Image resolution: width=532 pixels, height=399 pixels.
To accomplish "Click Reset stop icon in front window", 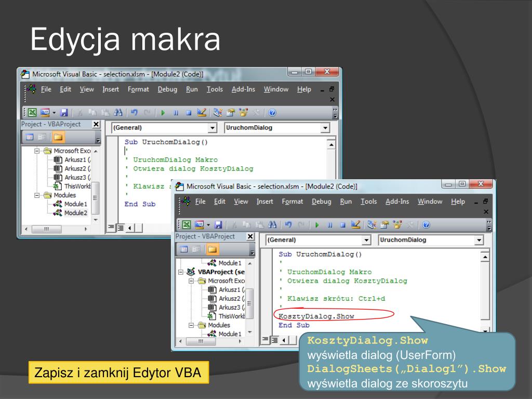I will (343, 225).
